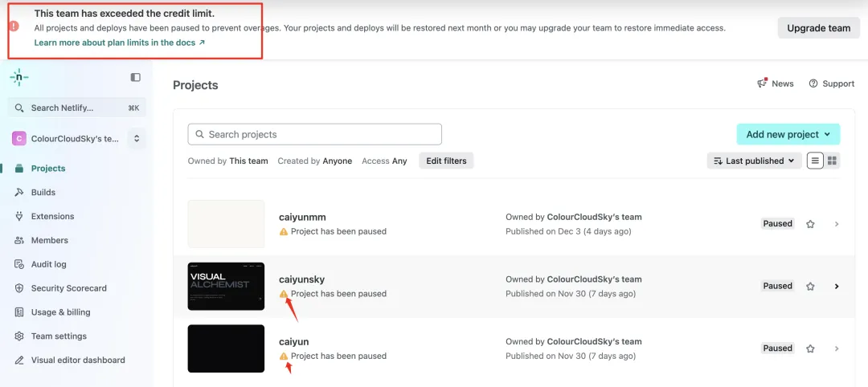Star the caiyun project

[x=810, y=348]
